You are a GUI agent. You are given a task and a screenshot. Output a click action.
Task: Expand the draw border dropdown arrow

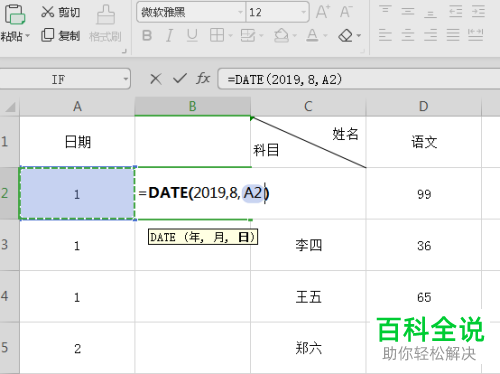click(x=261, y=35)
